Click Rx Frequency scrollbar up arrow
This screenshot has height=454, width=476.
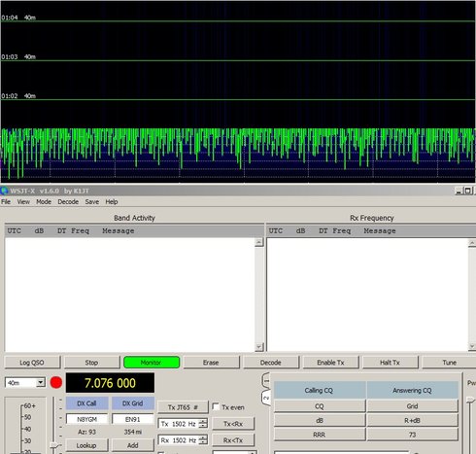[472, 243]
